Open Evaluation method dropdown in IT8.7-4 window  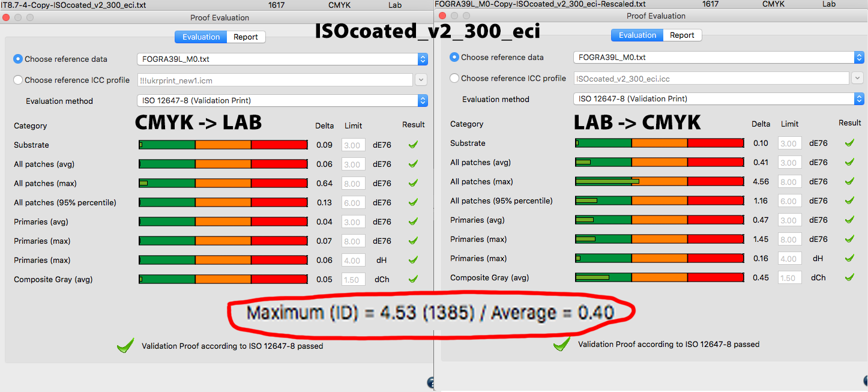[x=282, y=101]
